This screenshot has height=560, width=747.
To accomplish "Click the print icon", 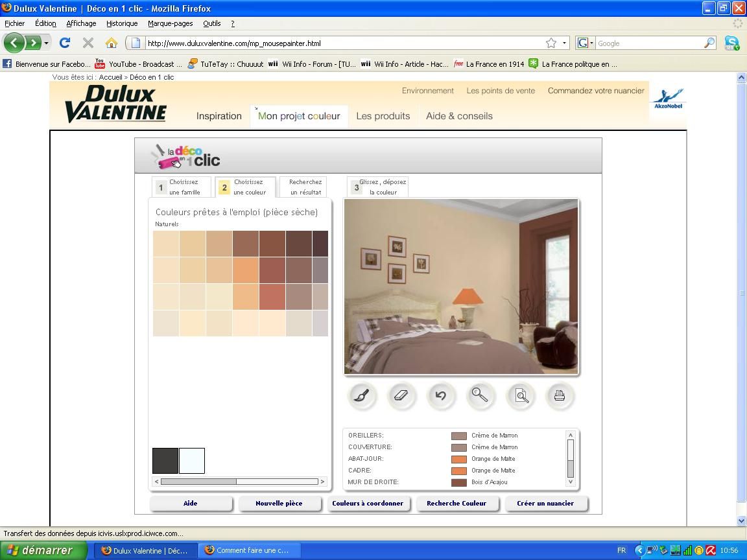I will point(560,395).
